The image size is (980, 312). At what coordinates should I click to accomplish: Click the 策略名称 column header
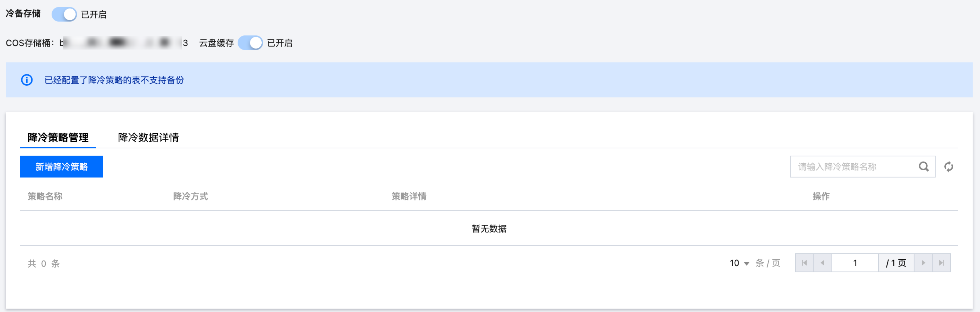[x=45, y=196]
